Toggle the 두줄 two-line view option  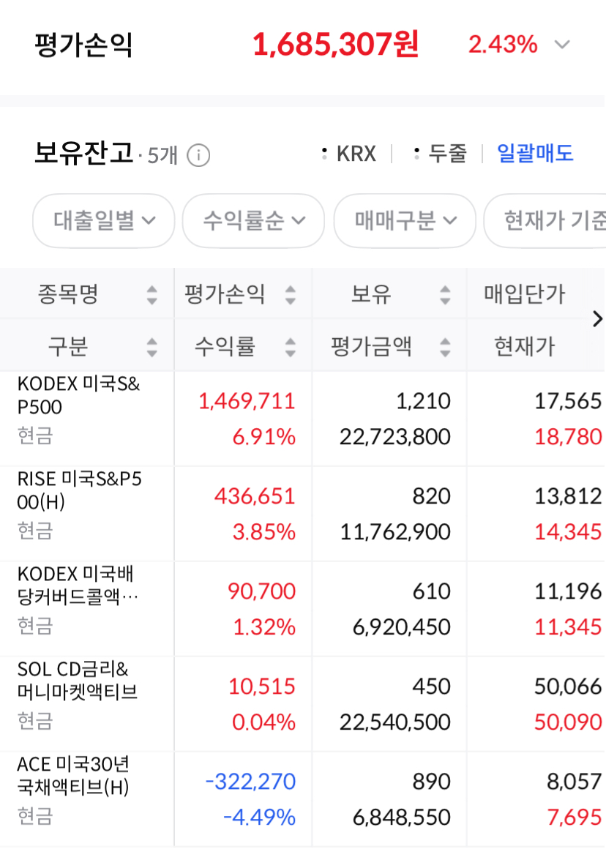(441, 154)
